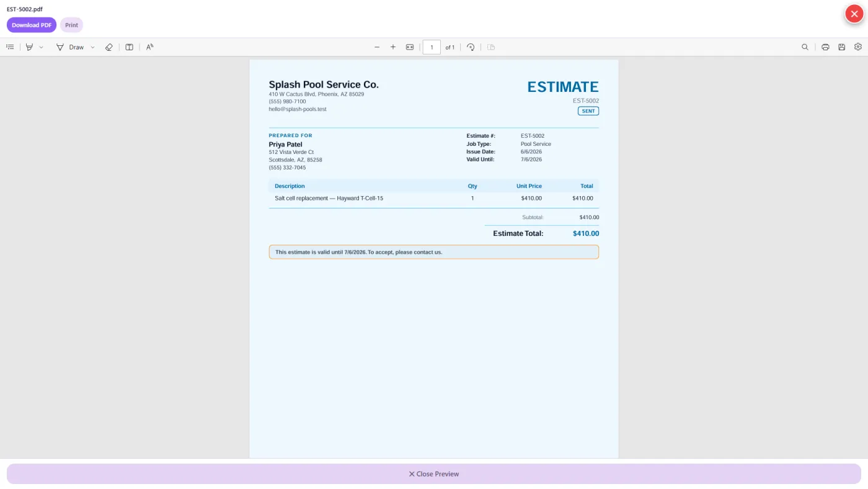Click the greyed two-page view icon
The width and height of the screenshot is (868, 489).
pyautogui.click(x=491, y=47)
